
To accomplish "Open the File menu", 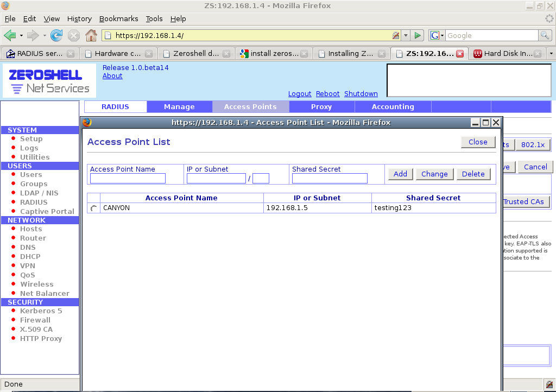I will click(x=10, y=19).
